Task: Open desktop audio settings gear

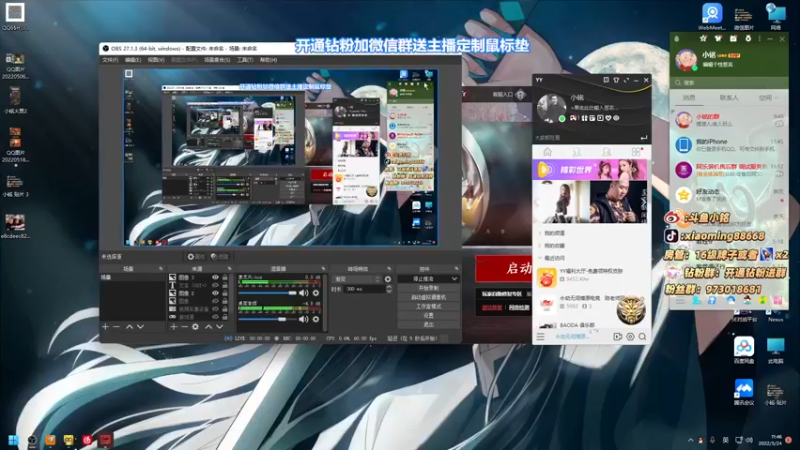Action: coord(316,319)
